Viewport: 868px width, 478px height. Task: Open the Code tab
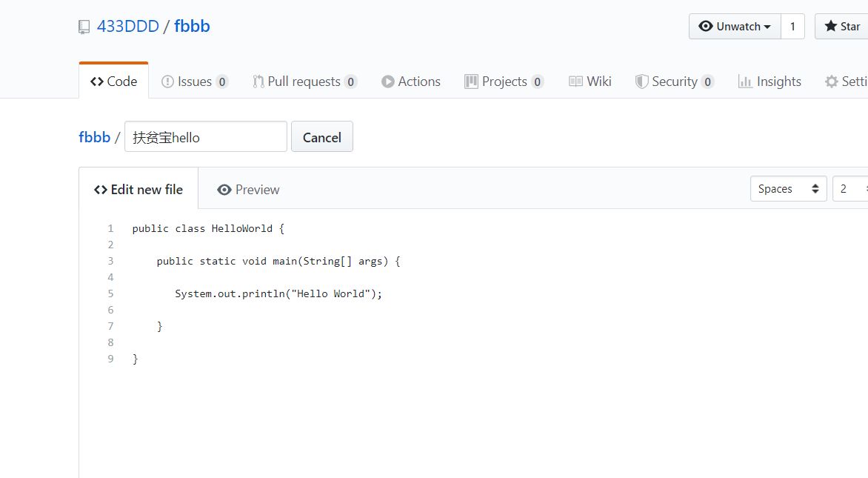[114, 82]
